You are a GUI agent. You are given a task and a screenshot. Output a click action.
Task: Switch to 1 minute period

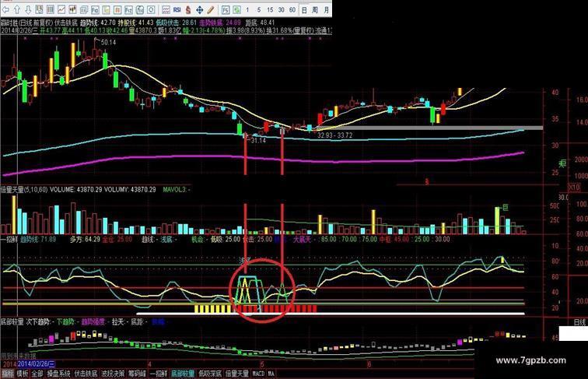point(247,10)
